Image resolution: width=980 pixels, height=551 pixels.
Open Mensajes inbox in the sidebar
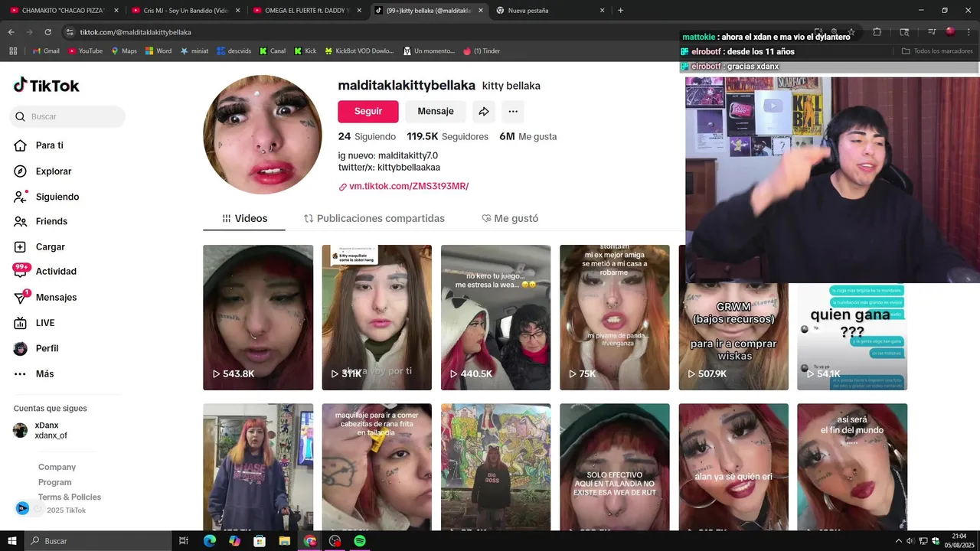pyautogui.click(x=56, y=297)
